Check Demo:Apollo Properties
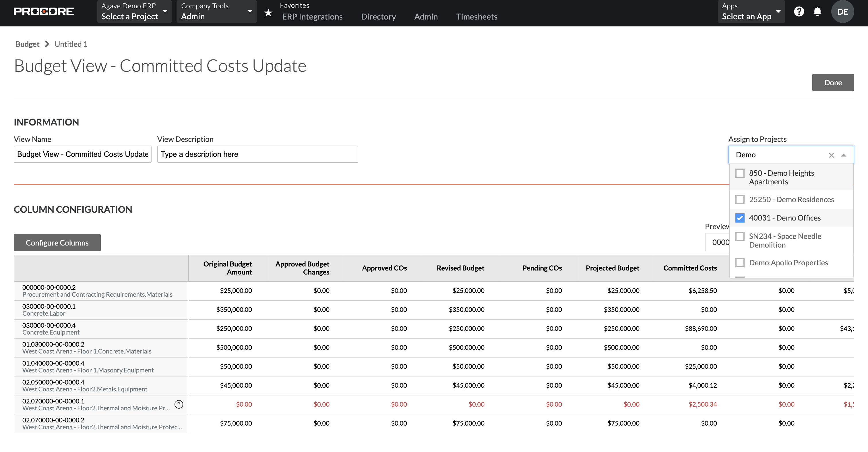Image resolution: width=868 pixels, height=452 pixels. coord(740,262)
